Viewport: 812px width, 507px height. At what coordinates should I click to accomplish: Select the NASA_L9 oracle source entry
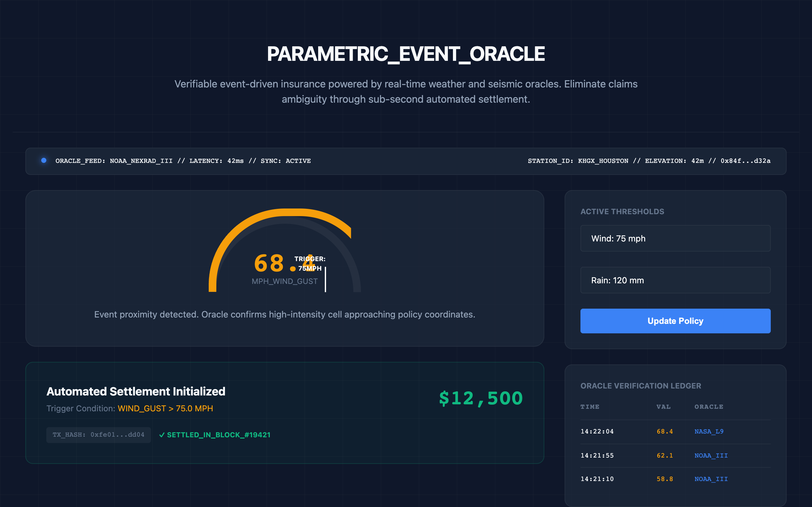709,432
